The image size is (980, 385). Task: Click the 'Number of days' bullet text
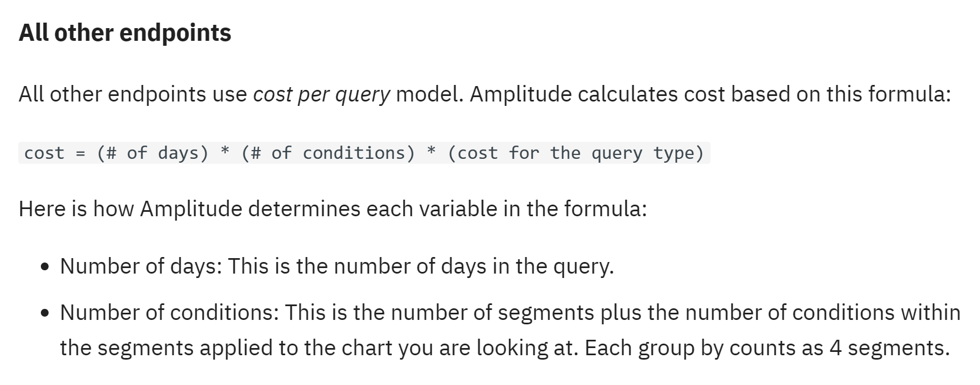tap(140, 266)
